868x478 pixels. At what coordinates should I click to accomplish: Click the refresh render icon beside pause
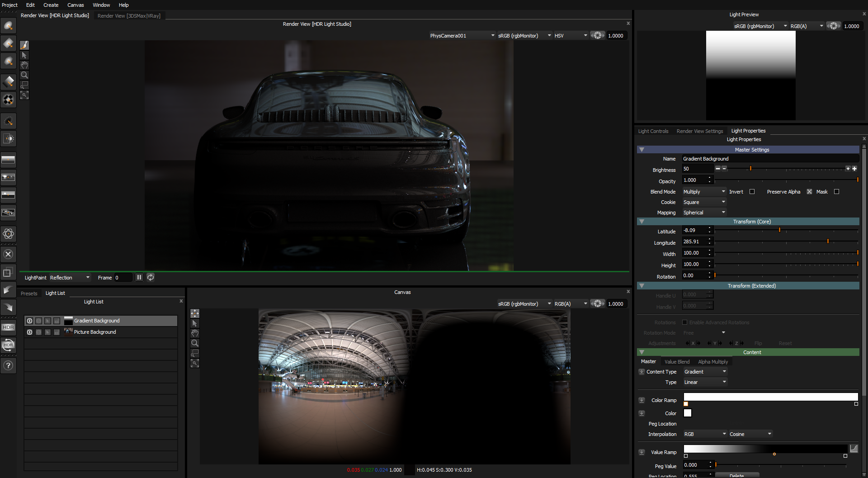[151, 277]
